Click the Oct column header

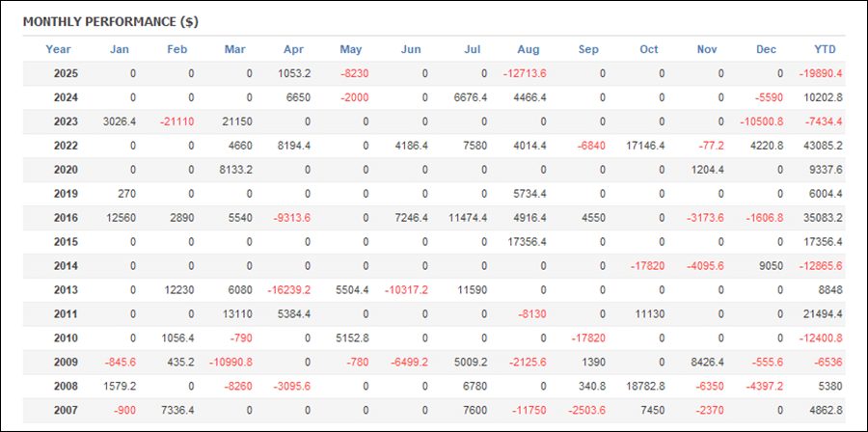point(648,49)
